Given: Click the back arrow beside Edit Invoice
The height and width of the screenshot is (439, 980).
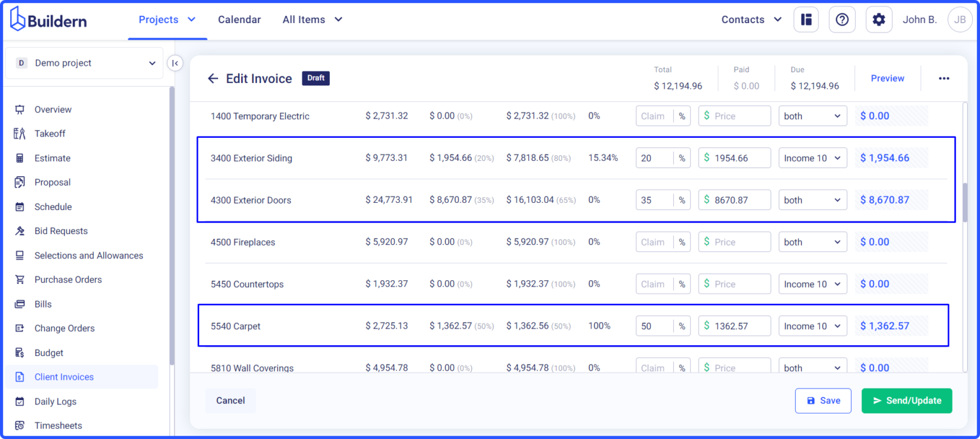Looking at the screenshot, I should 213,78.
